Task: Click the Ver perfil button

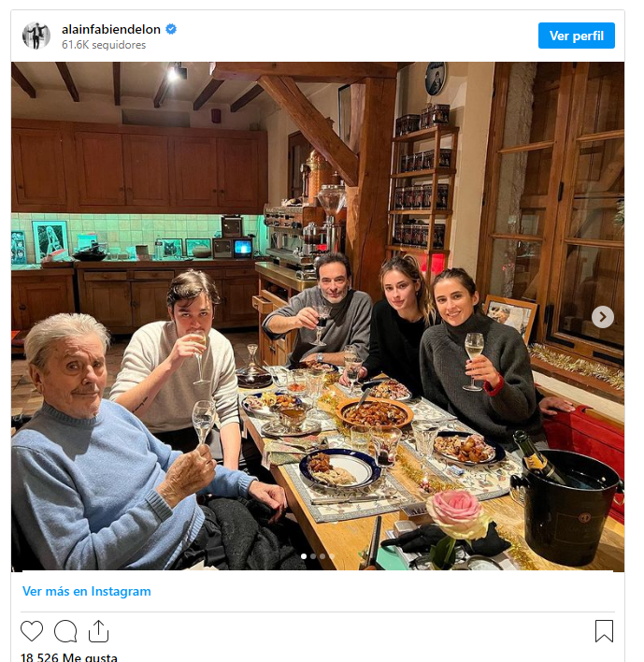Action: [576, 36]
